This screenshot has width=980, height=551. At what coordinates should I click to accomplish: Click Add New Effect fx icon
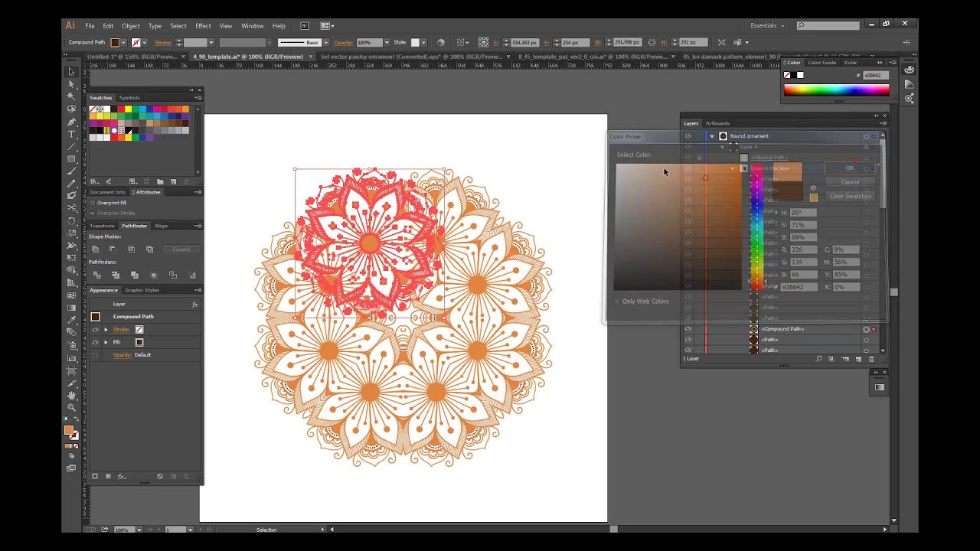(122, 477)
